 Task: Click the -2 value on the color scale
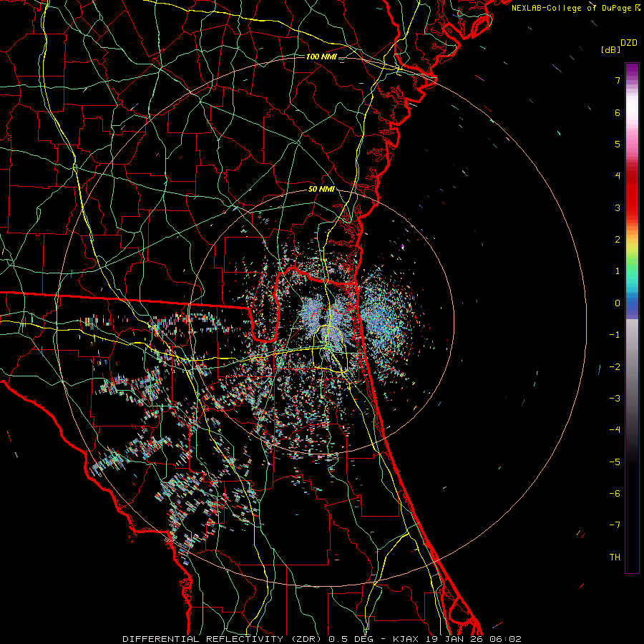click(x=615, y=367)
